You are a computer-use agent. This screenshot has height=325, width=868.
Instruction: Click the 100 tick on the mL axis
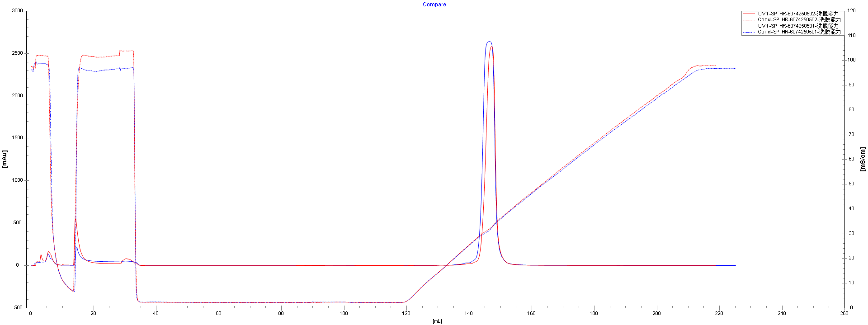click(344, 313)
